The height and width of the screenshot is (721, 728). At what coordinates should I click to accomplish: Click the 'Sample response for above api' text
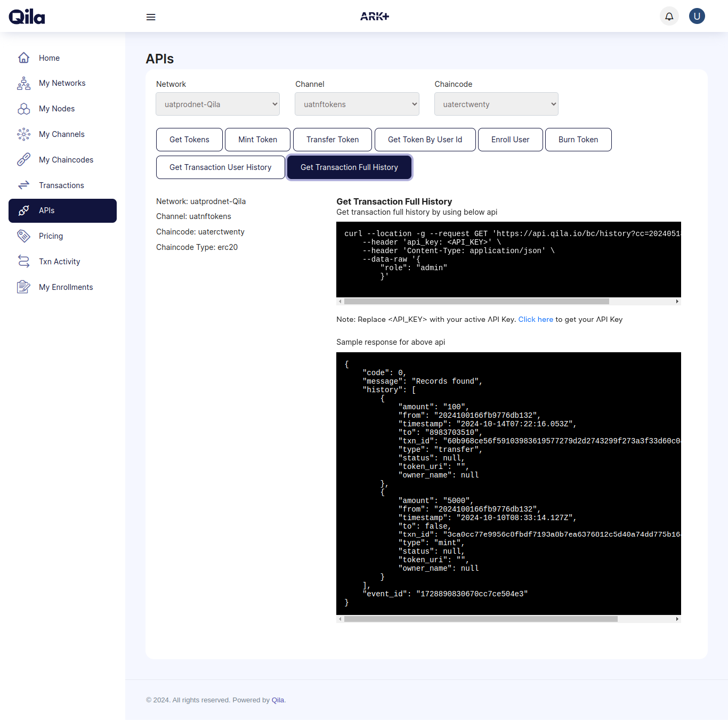coord(391,342)
